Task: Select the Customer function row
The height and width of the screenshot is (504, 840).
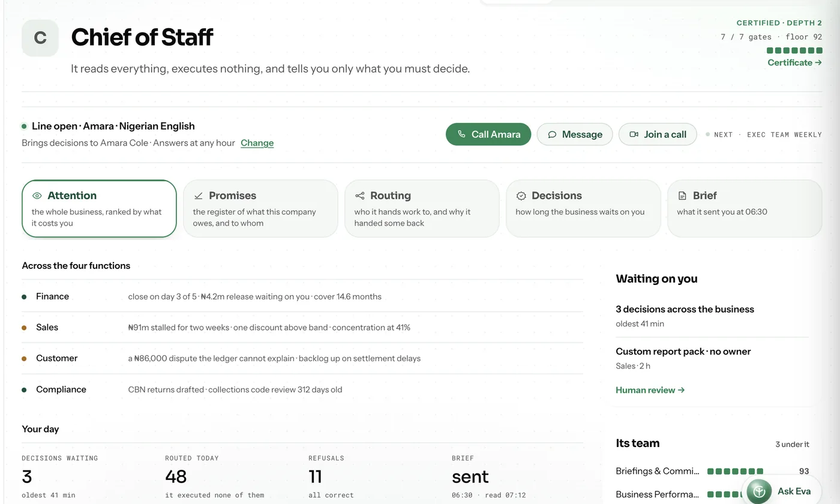Action: pos(302,358)
